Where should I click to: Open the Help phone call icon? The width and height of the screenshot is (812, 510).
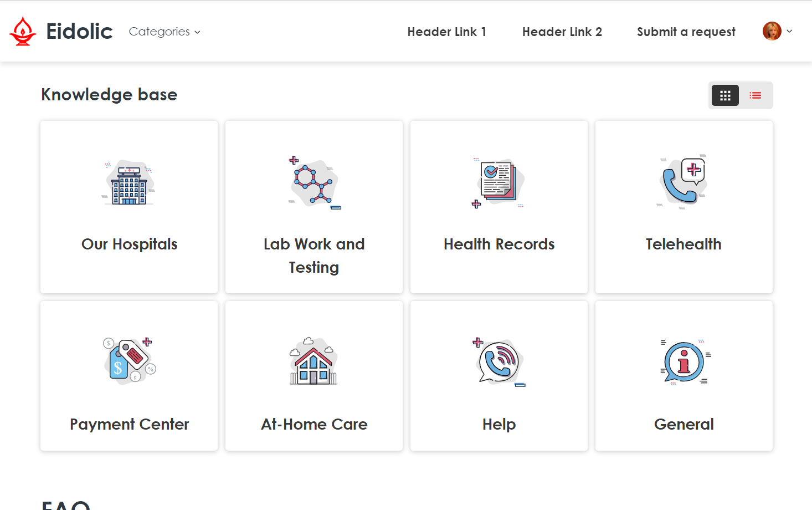pyautogui.click(x=498, y=361)
